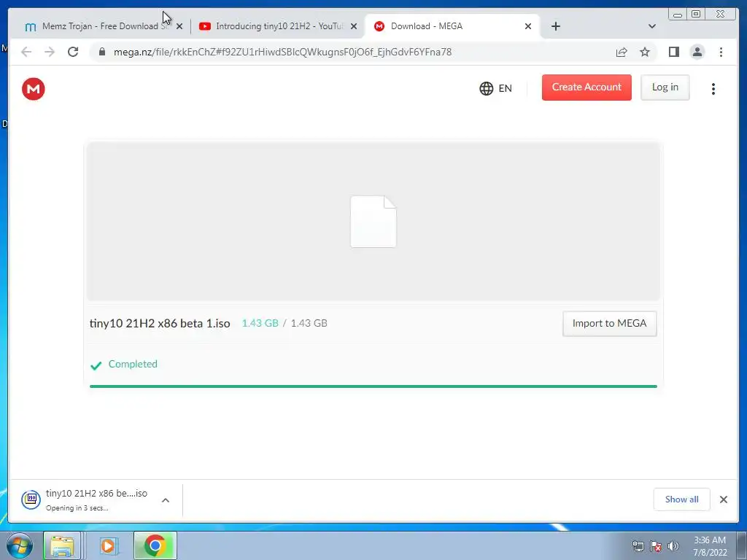Image resolution: width=747 pixels, height=560 pixels.
Task: Close the Memz Trojan tab
Action: click(179, 27)
